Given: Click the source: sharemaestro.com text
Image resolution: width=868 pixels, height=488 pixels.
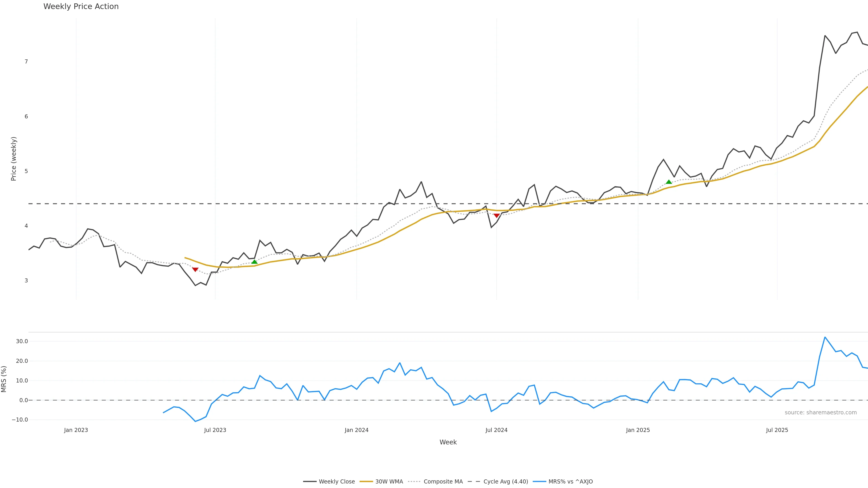Looking at the screenshot, I should [821, 413].
